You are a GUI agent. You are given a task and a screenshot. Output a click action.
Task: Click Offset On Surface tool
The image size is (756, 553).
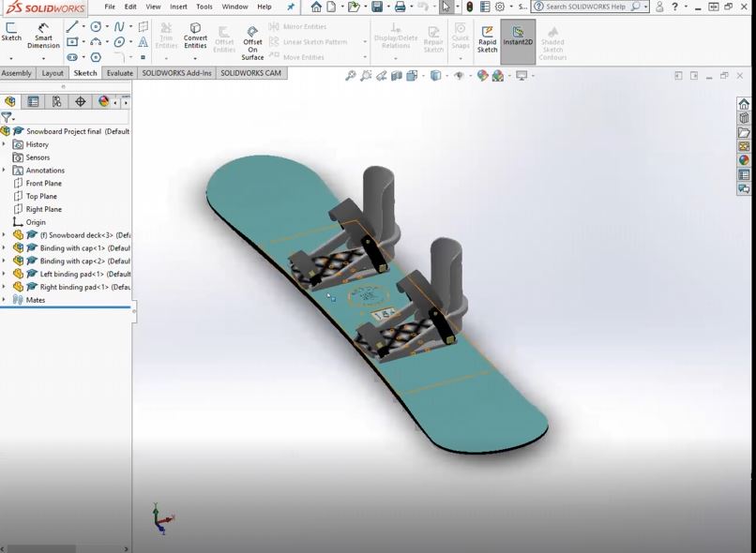(252, 43)
